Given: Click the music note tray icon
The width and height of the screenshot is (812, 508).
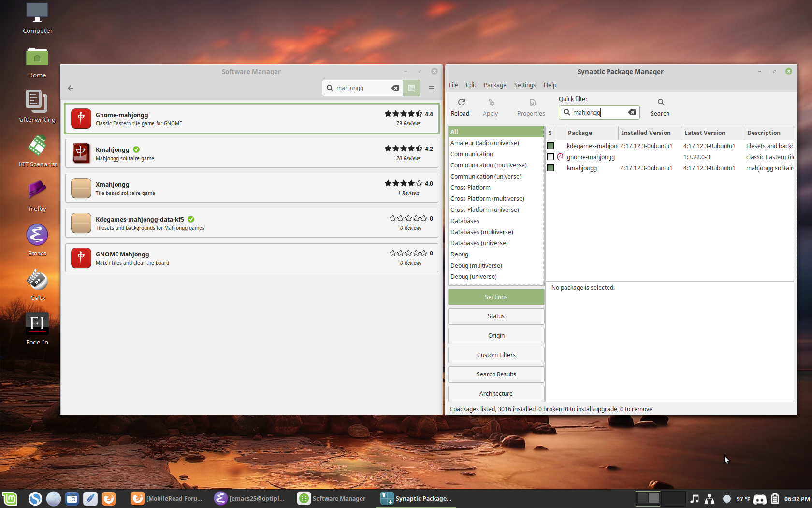Looking at the screenshot, I should click(x=695, y=499).
